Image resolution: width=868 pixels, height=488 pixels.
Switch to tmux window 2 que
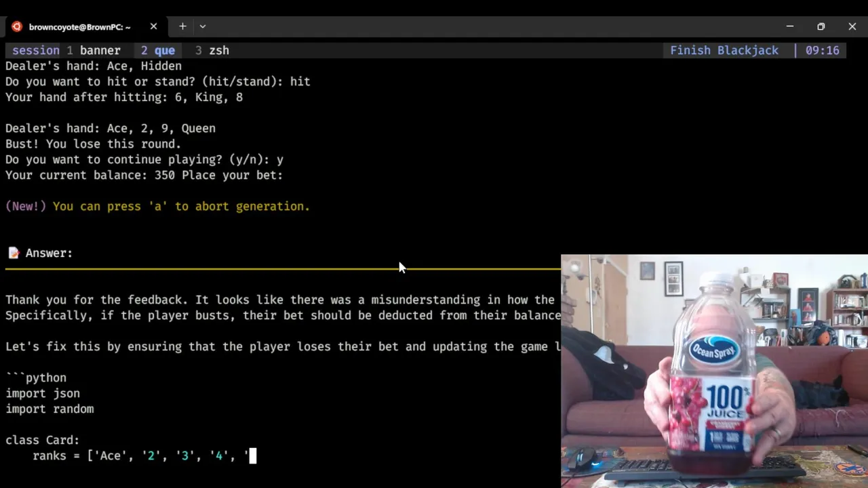(x=158, y=50)
